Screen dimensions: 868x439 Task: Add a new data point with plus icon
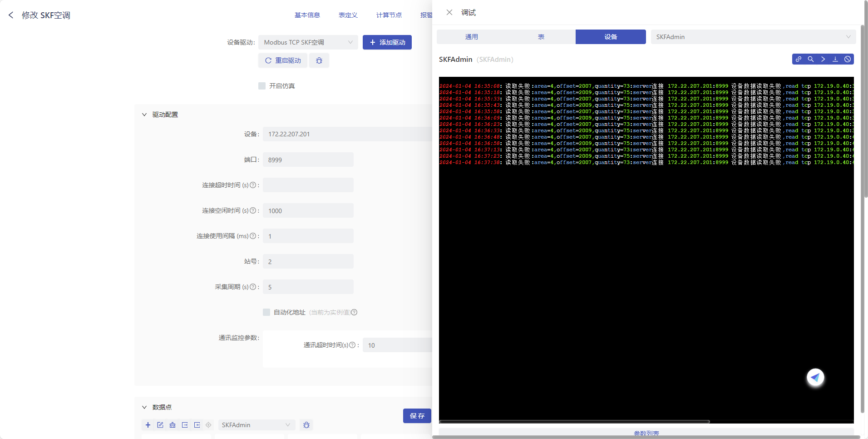pos(148,425)
